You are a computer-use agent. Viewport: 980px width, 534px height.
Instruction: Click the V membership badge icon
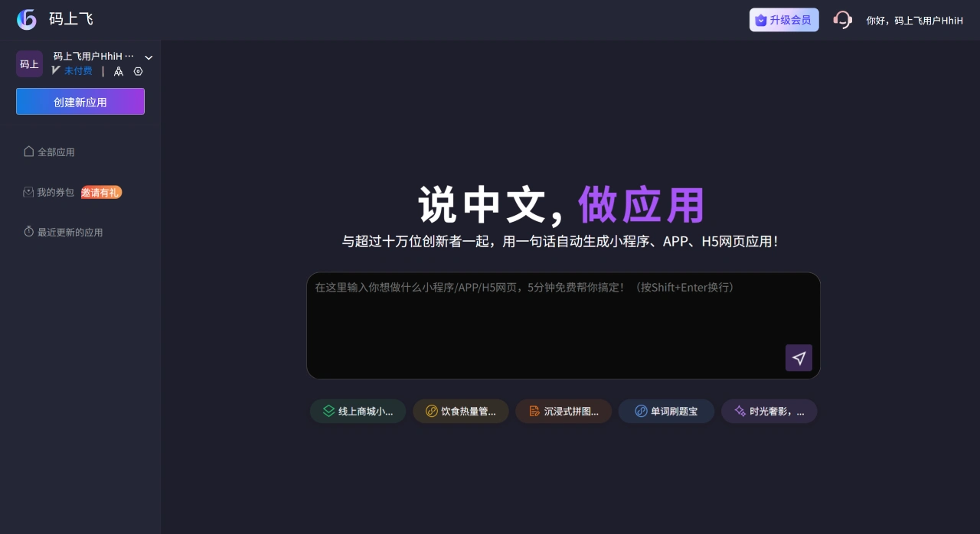pyautogui.click(x=56, y=70)
